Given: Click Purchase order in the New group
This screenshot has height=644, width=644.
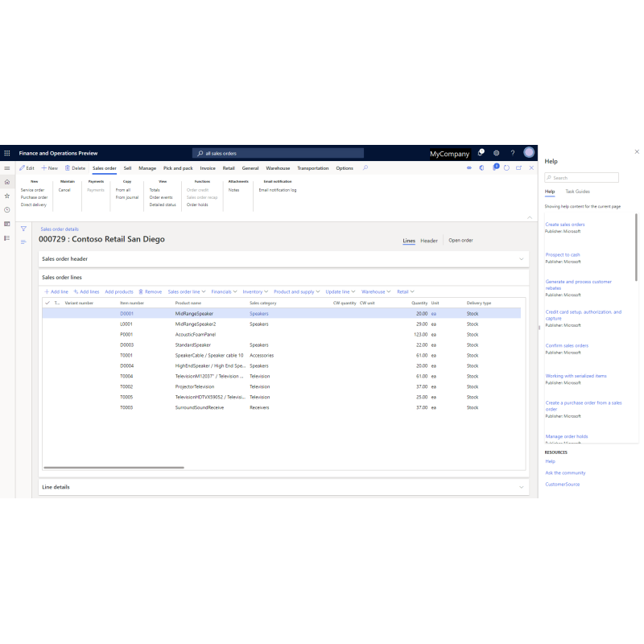Looking at the screenshot, I should coord(34,197).
